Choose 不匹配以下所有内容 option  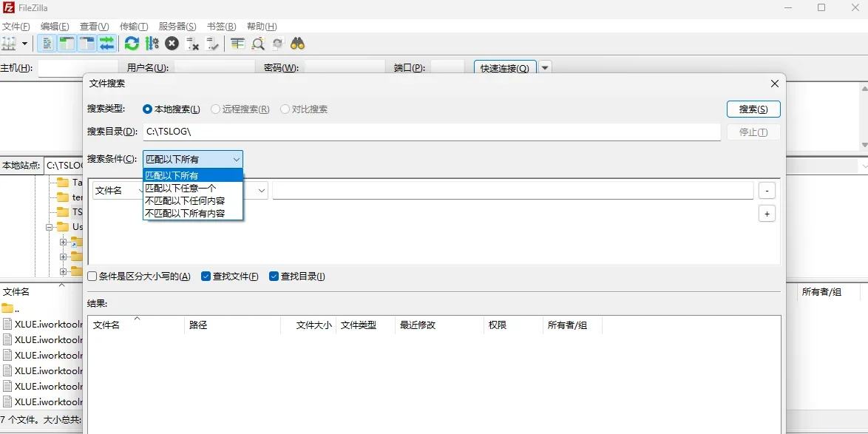click(193, 213)
